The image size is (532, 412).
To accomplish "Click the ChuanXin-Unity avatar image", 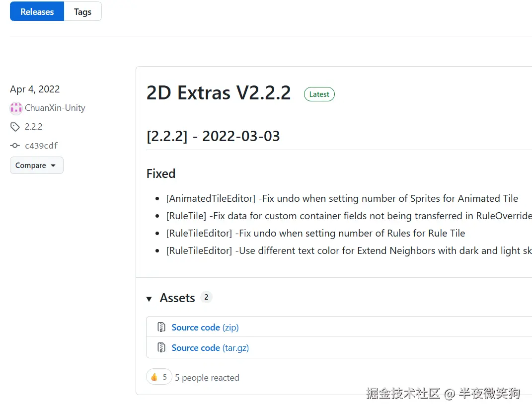I will (16, 108).
